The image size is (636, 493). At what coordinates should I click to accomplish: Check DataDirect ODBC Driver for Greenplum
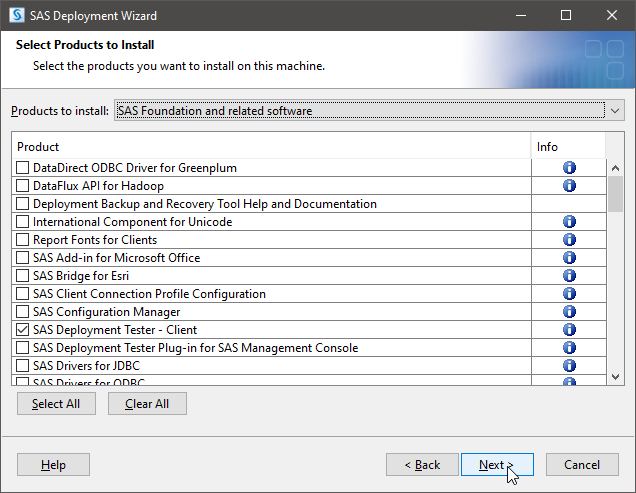point(22,168)
